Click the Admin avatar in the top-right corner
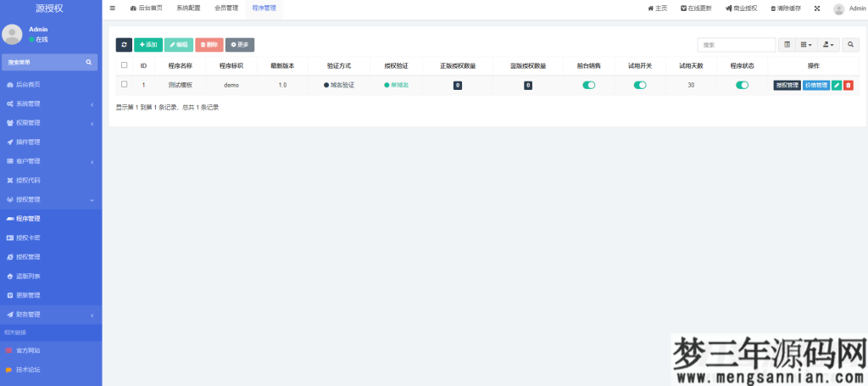Image resolution: width=868 pixels, height=386 pixels. (838, 8)
